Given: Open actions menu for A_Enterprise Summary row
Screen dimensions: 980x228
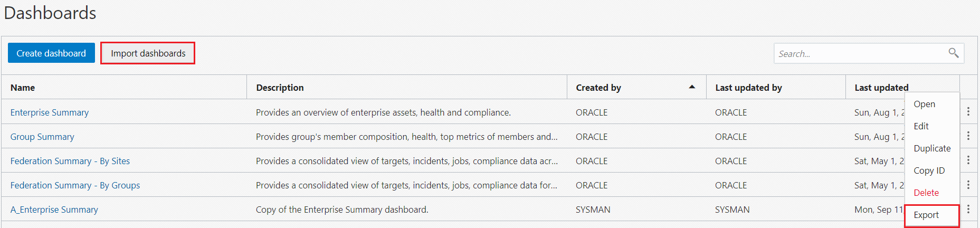Looking at the screenshot, I should [968, 209].
